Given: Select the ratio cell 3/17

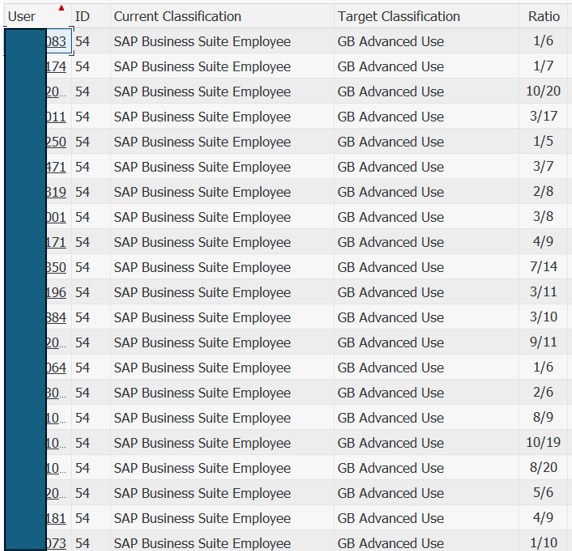Looking at the screenshot, I should click(x=543, y=116).
